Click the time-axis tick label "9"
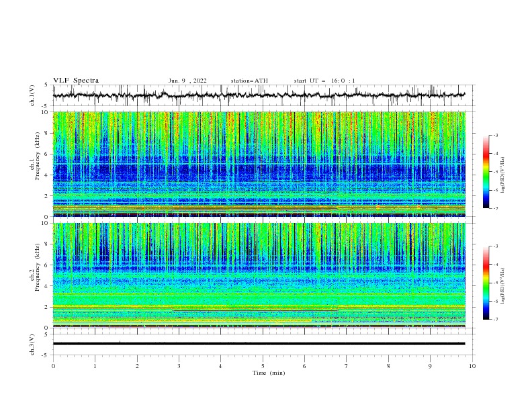 430,366
